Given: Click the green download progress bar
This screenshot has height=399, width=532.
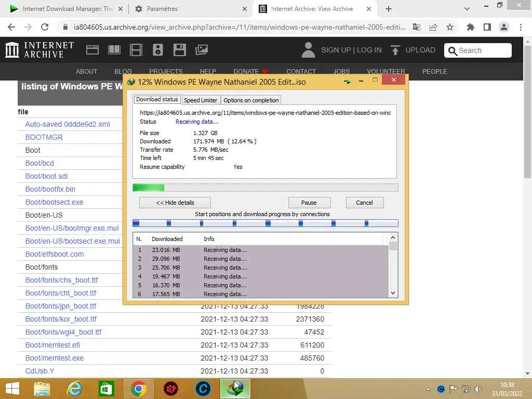Looking at the screenshot, I should click(265, 188).
